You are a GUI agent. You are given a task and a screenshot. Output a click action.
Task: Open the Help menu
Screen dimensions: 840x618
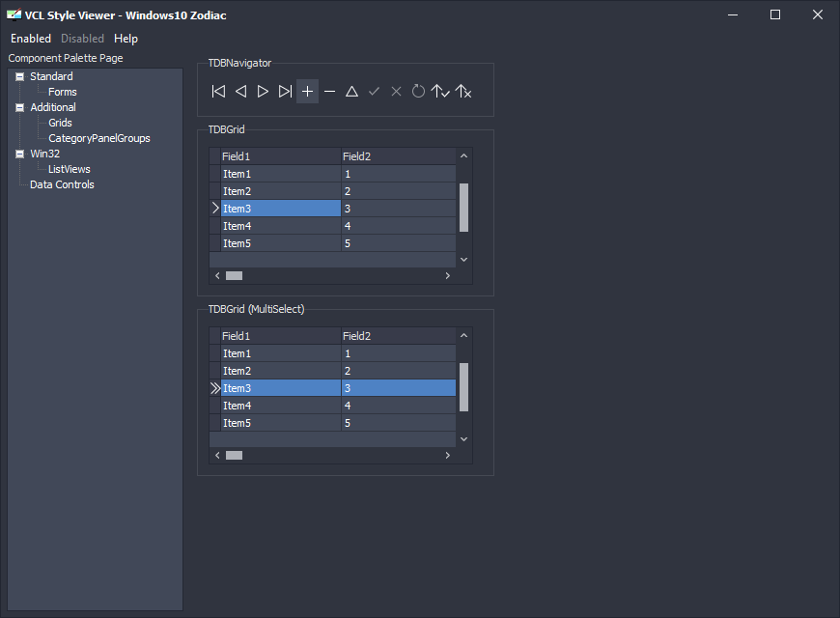[x=126, y=39]
